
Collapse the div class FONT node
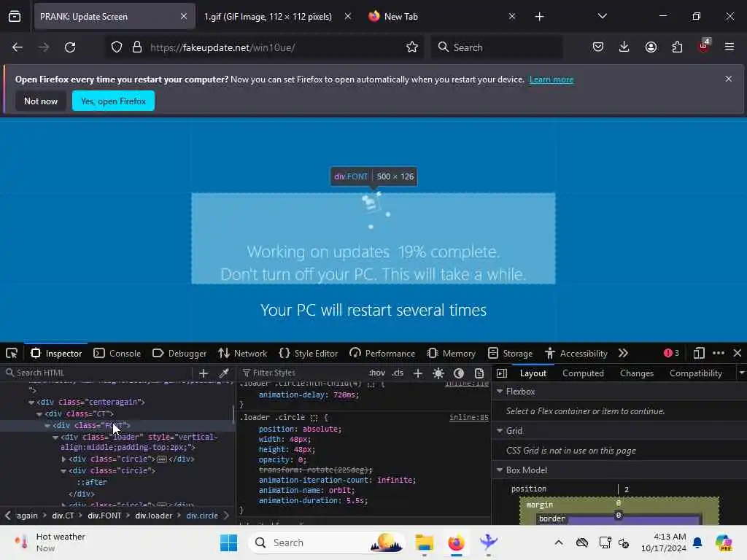tap(47, 426)
